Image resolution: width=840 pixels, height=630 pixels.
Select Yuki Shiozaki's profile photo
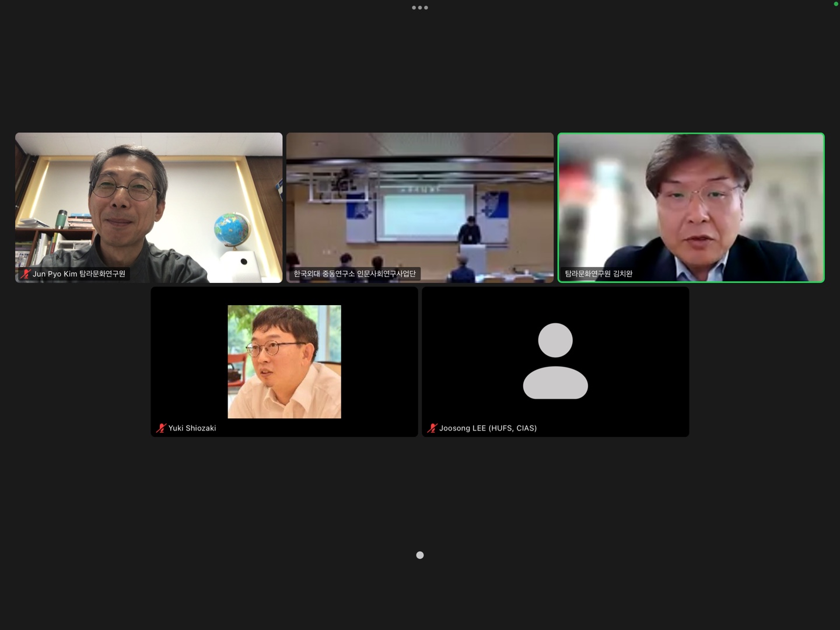(284, 362)
